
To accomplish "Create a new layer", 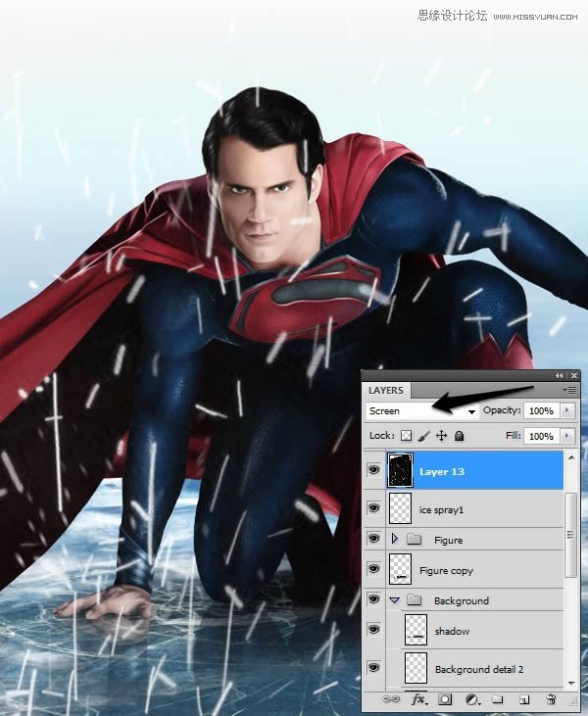I will [524, 699].
